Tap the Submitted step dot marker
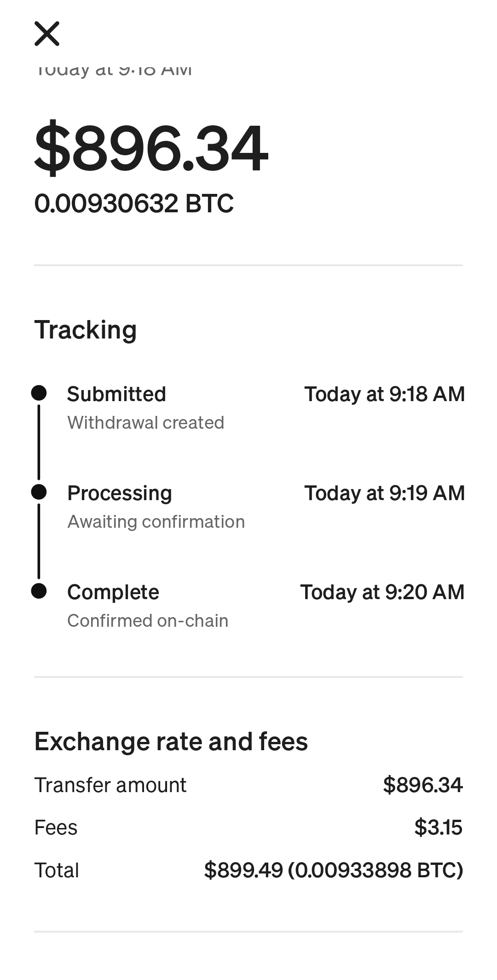This screenshot has width=497, height=980. [x=39, y=393]
